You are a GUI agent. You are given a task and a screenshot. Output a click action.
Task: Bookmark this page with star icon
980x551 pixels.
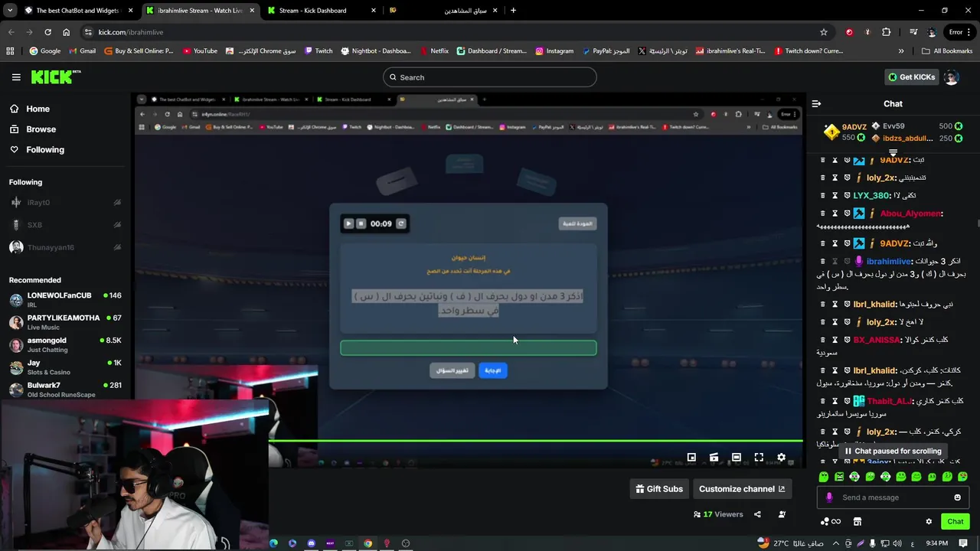click(824, 32)
